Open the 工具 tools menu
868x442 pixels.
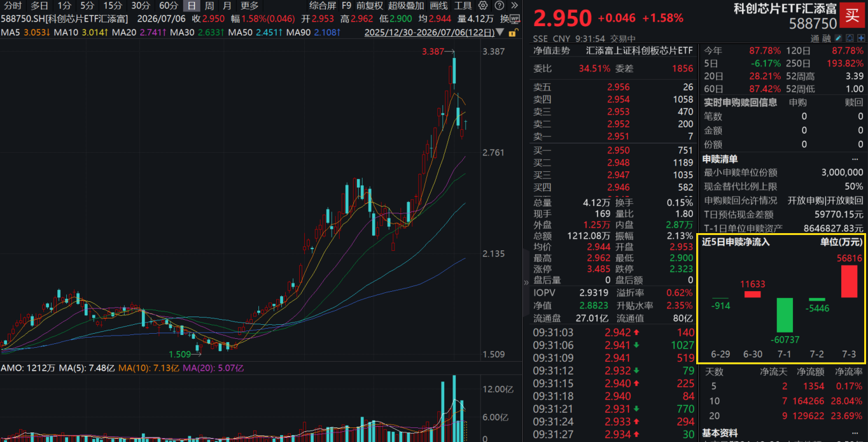(463, 6)
